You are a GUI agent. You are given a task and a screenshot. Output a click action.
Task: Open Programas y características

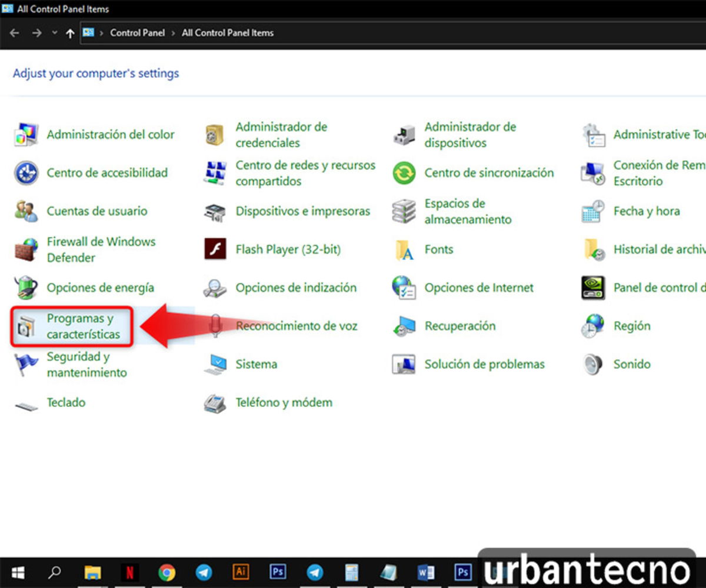click(83, 326)
